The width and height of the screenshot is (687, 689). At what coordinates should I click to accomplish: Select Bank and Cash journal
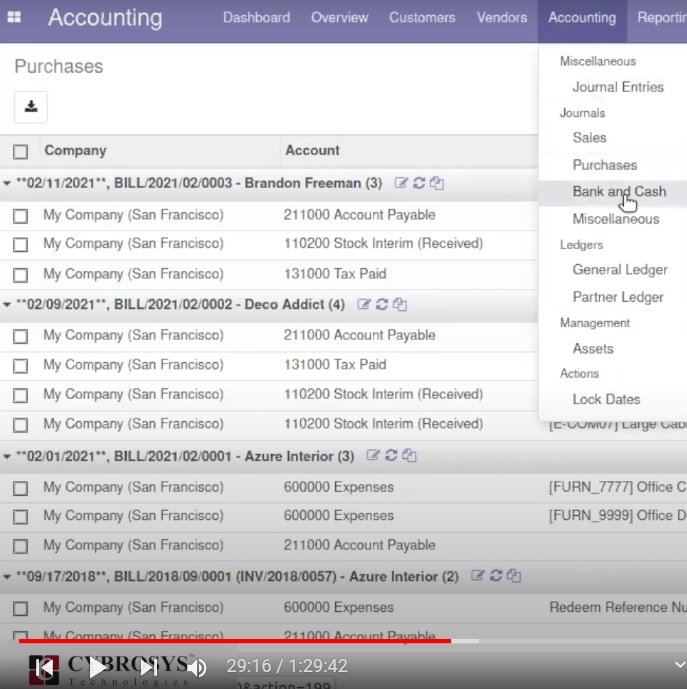(619, 192)
